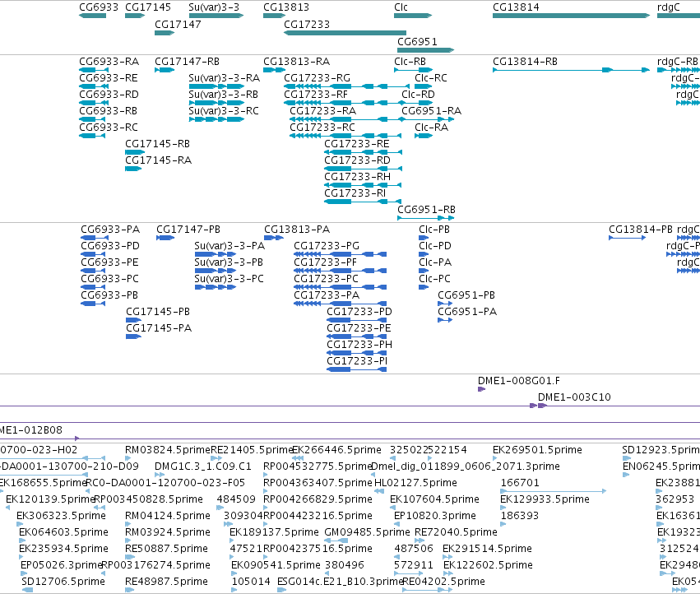The image size is (700, 594).
Task: Click EST EK266446.5prime
Action: click(336, 450)
